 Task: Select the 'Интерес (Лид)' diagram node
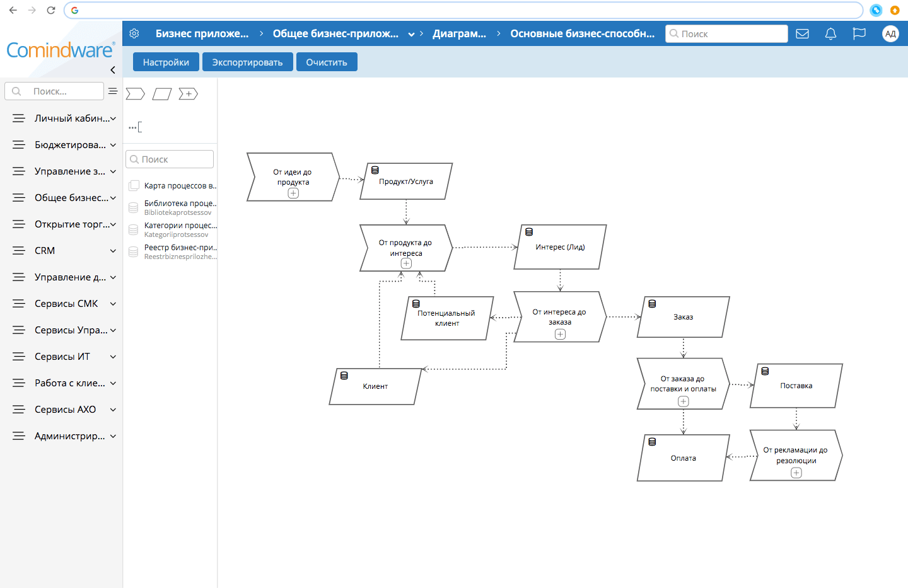tap(560, 247)
